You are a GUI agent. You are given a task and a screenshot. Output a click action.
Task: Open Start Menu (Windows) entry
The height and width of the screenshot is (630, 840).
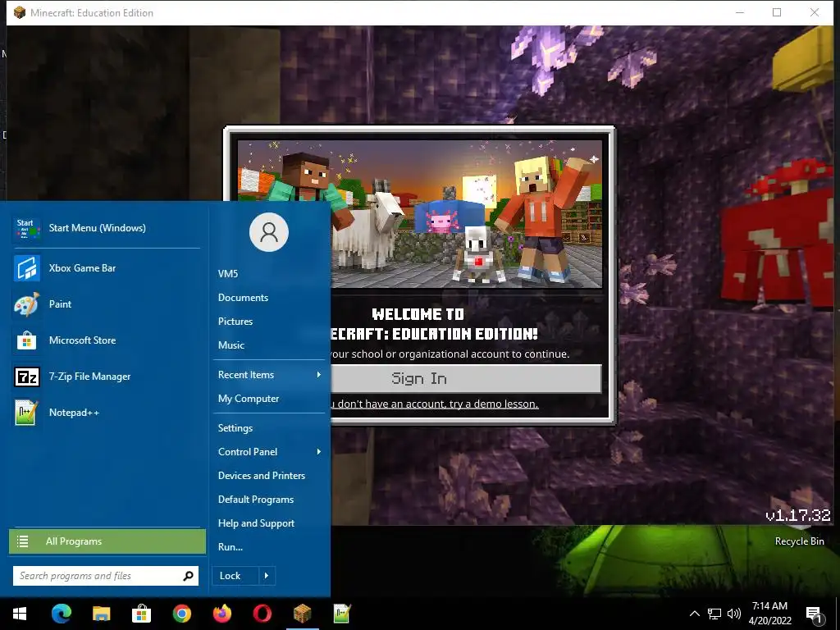click(106, 228)
